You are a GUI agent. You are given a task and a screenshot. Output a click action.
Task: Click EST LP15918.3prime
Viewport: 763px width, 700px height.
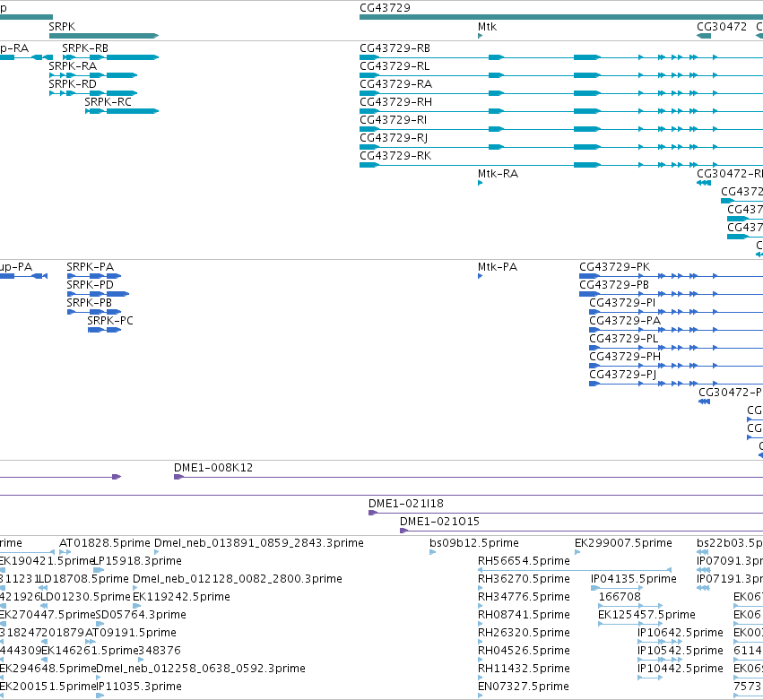point(138,561)
